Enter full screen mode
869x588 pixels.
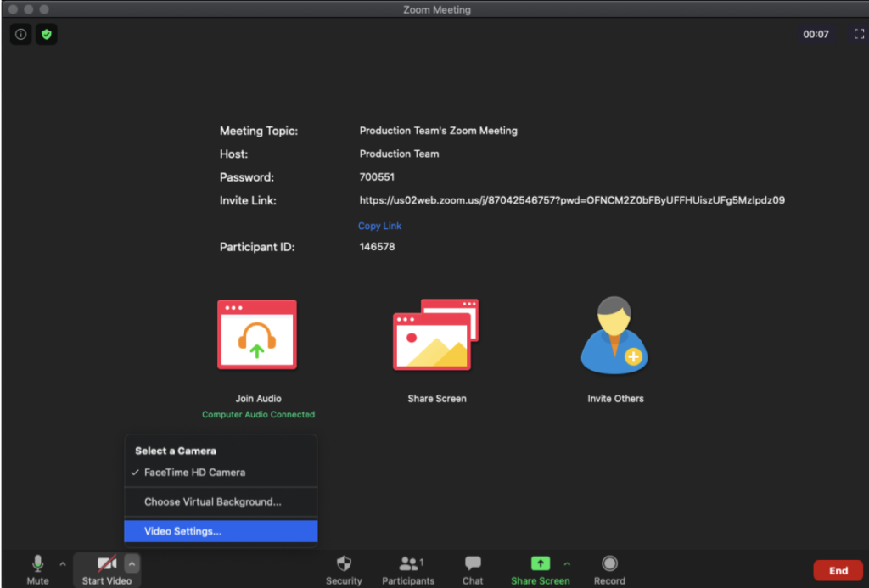tap(859, 34)
